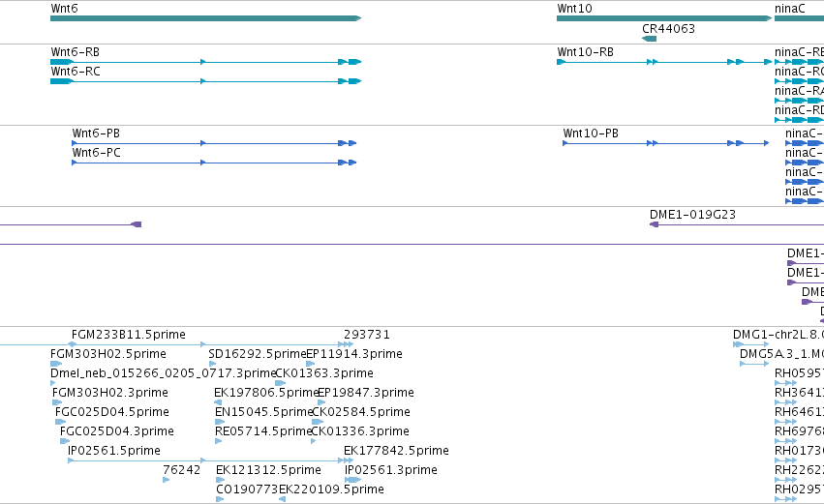Select EST EK177842.5prime
The width and height of the screenshot is (824, 504).
coord(396,451)
